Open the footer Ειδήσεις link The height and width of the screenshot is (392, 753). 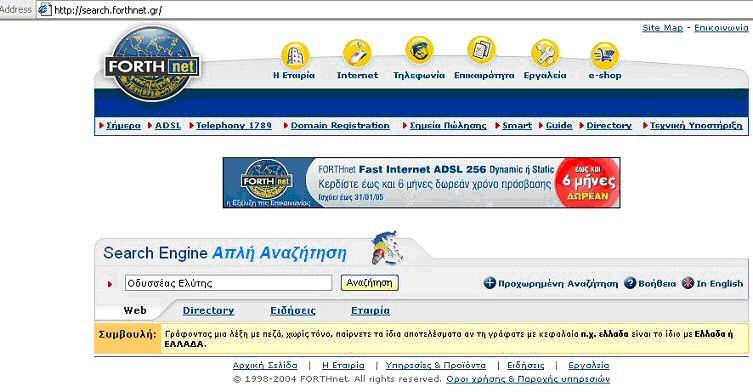coord(526,366)
